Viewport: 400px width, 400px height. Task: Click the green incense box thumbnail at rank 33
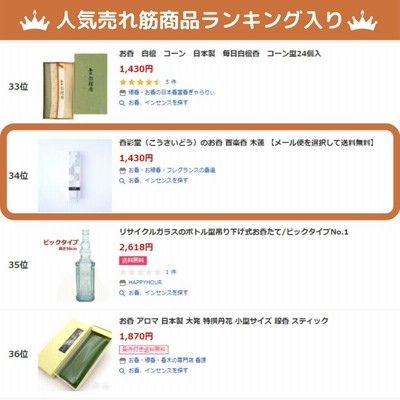[x=75, y=86]
